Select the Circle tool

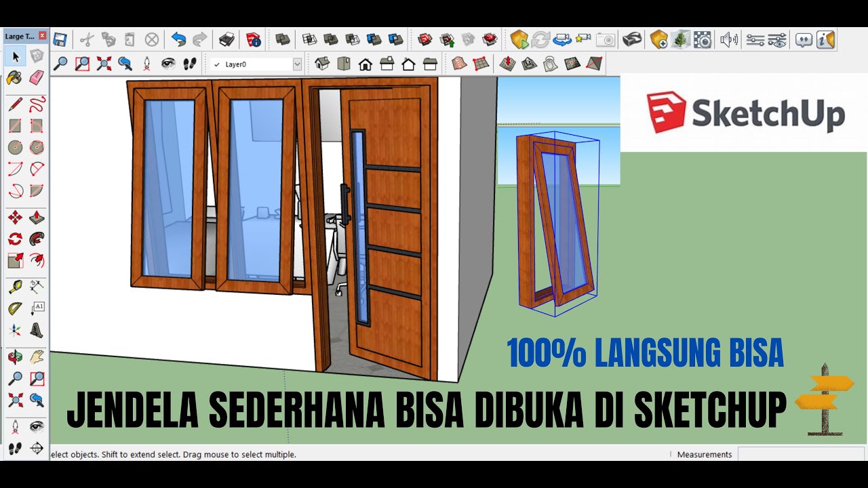coord(15,147)
